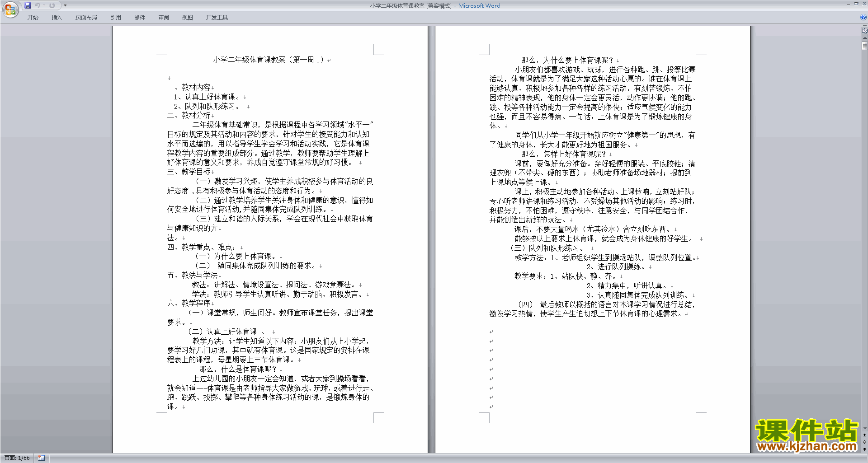
Task: Save the document using the floppy icon
Action: [x=28, y=5]
